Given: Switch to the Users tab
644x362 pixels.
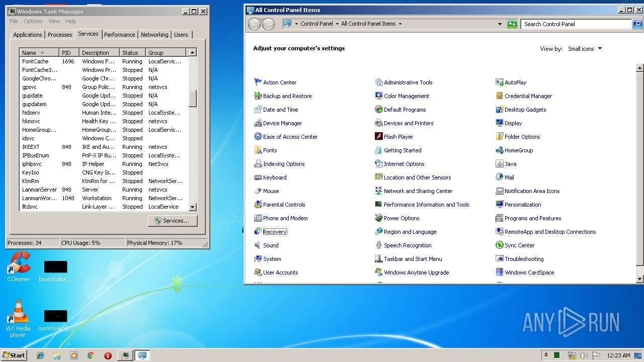Looking at the screenshot, I should [x=181, y=35].
